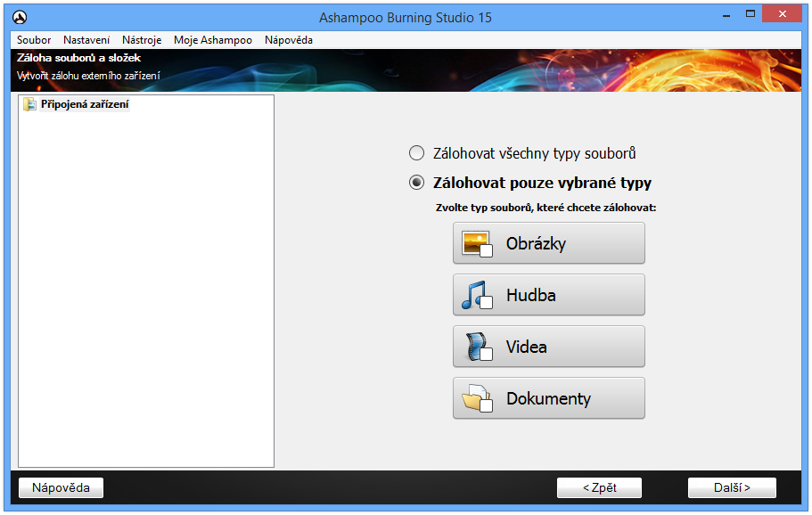The height and width of the screenshot is (515, 812).
Task: Open the Nápověda menu in the menu bar
Action: [x=289, y=40]
